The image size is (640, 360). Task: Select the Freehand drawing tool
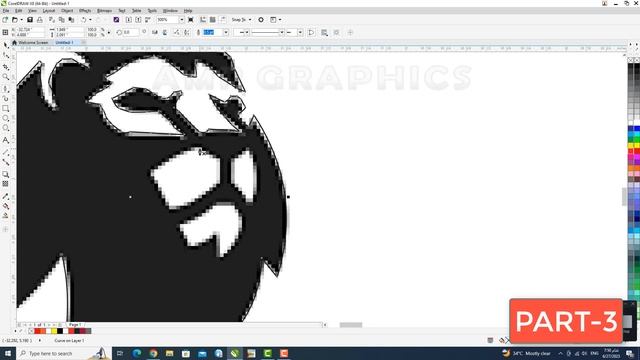[5, 89]
